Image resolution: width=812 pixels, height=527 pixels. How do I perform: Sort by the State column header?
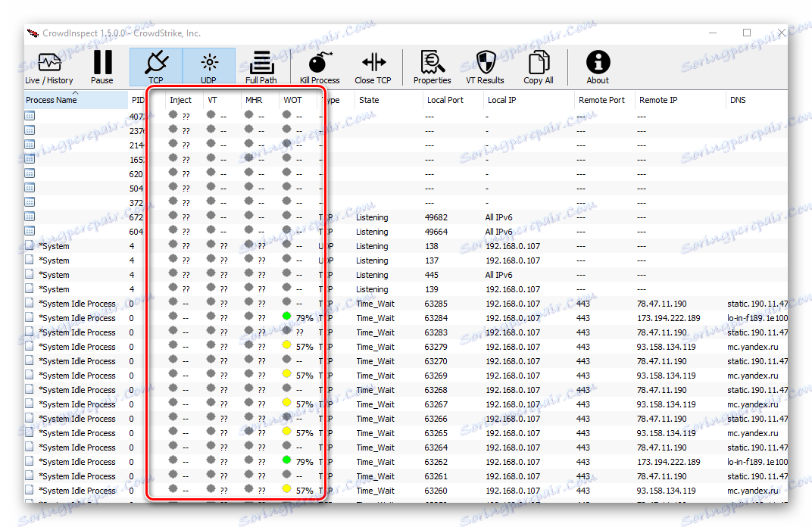(x=389, y=100)
